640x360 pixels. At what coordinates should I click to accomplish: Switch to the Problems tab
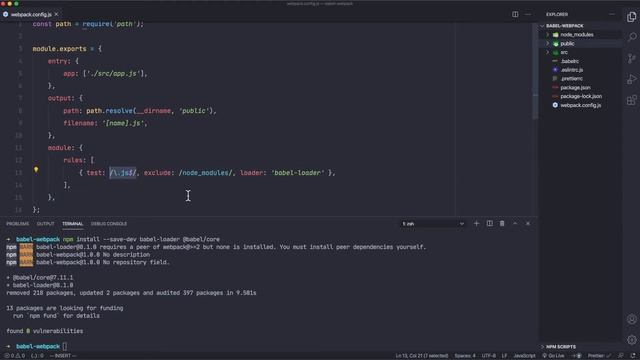(x=18, y=224)
